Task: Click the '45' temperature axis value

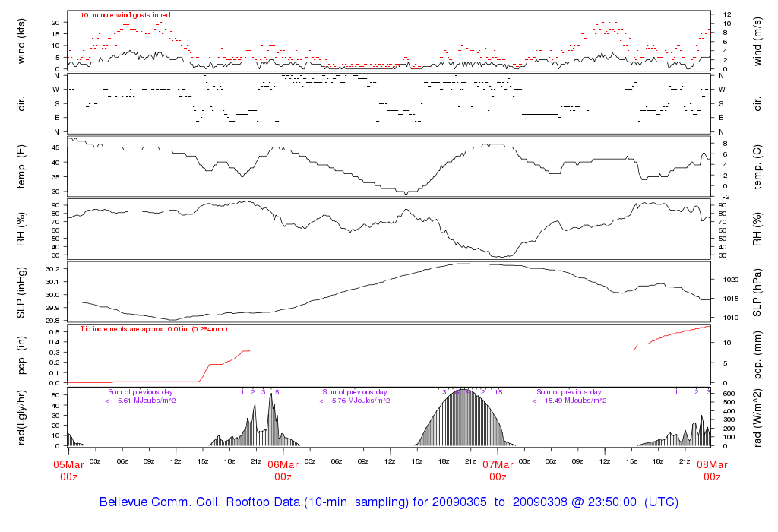Action: tap(55, 148)
